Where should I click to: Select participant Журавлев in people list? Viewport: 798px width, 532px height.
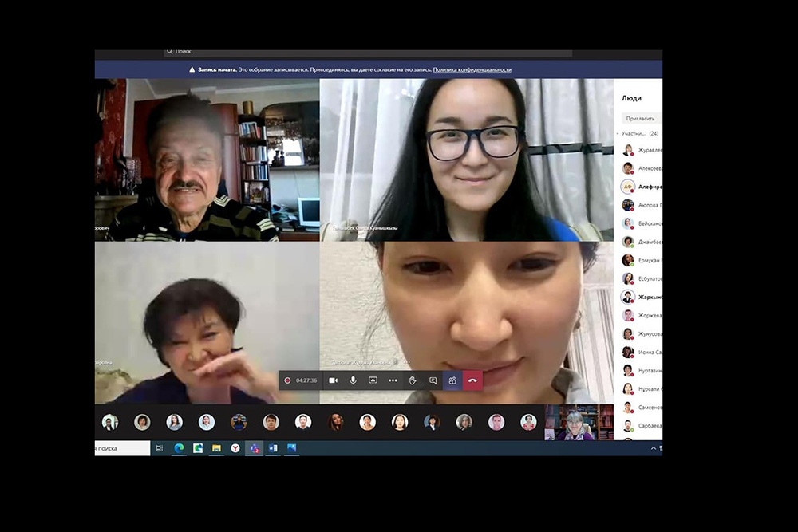(x=642, y=150)
